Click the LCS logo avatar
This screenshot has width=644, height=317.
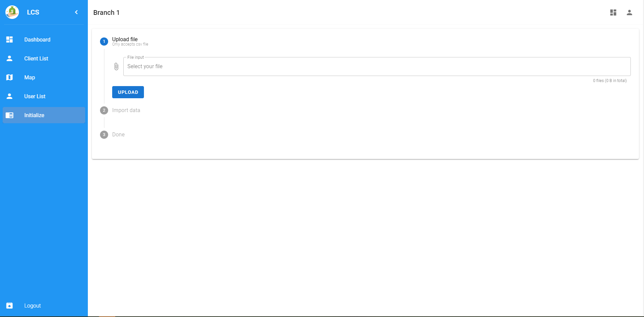(12, 12)
